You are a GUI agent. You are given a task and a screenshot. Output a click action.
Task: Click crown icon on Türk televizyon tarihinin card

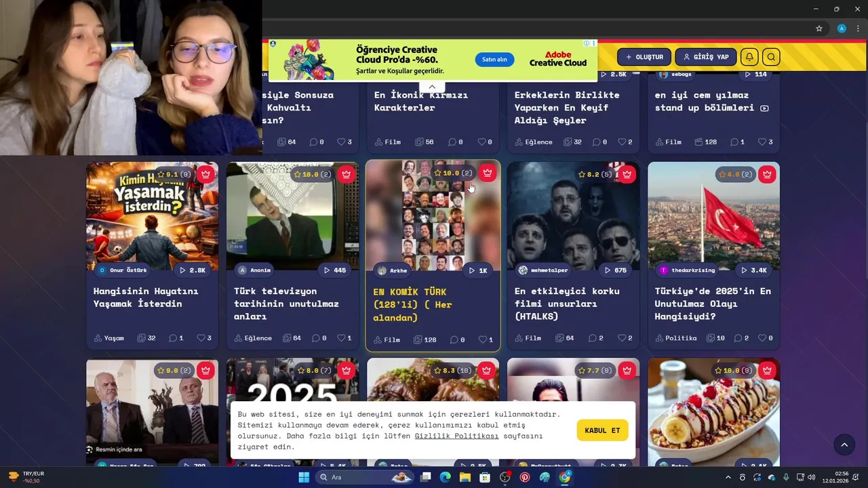(347, 174)
